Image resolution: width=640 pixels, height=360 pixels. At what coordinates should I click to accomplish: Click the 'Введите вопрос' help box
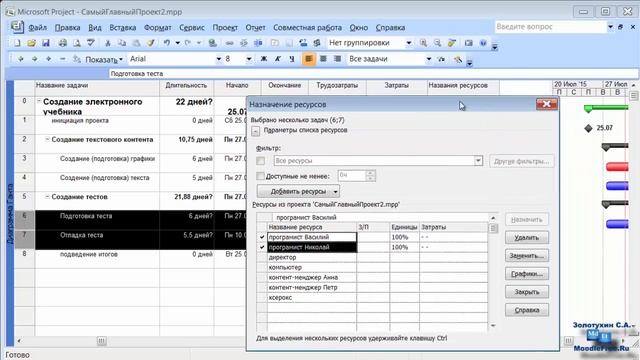550,27
